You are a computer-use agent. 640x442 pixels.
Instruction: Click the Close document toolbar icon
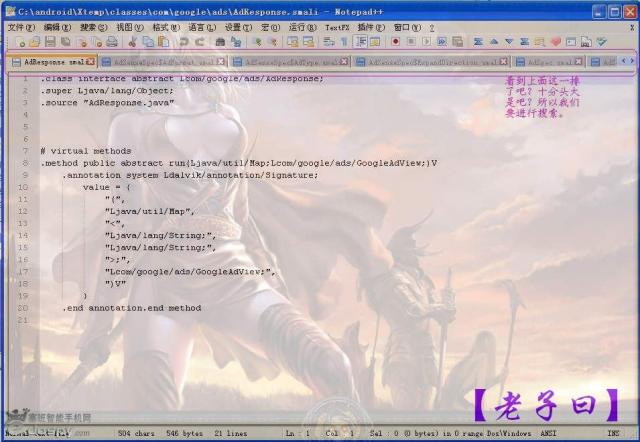pos(82,42)
